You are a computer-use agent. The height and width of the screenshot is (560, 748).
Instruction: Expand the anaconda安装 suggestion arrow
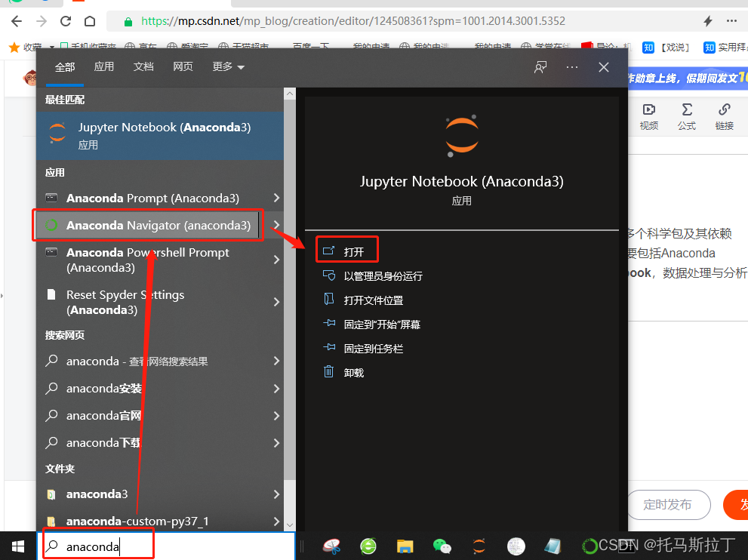(277, 389)
